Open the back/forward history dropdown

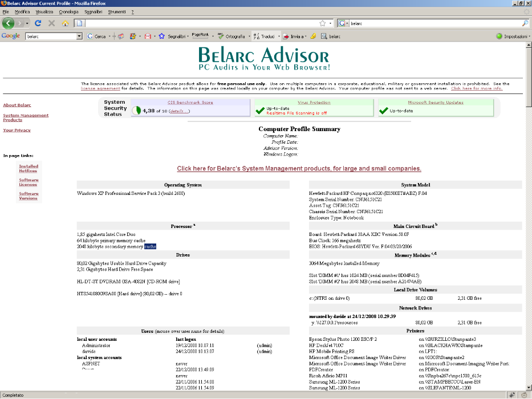coord(27,23)
